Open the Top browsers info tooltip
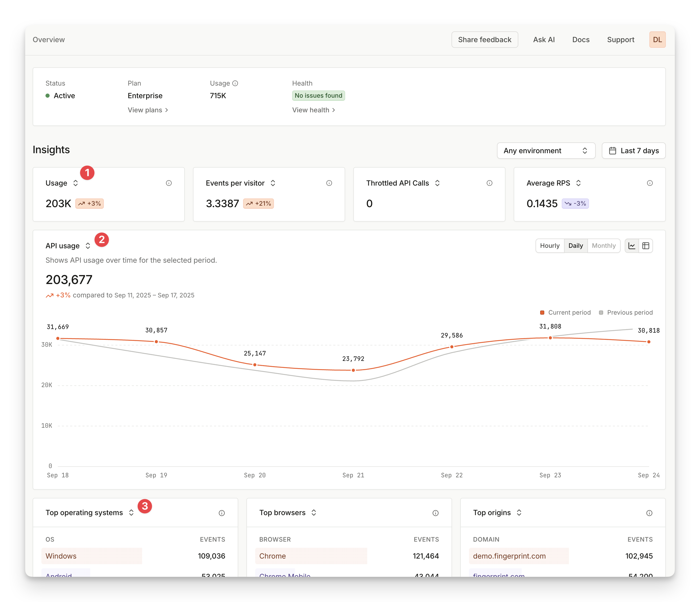This screenshot has height=602, width=700. 436,513
